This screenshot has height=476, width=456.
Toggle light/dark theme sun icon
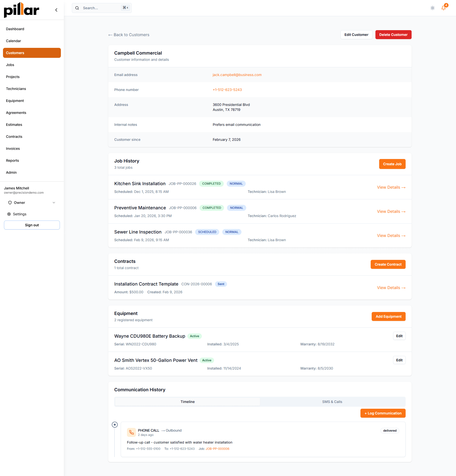pos(433,8)
